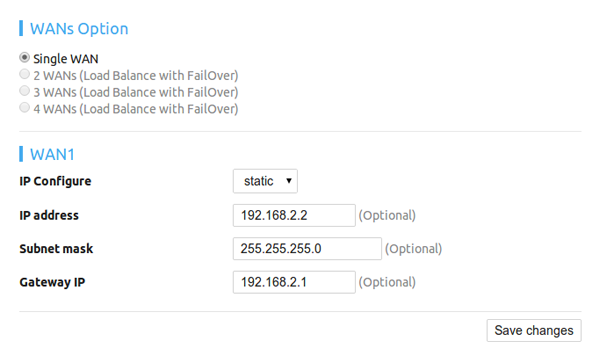Click the IP Configure label
Screen dimensions: 600x361
point(55,181)
